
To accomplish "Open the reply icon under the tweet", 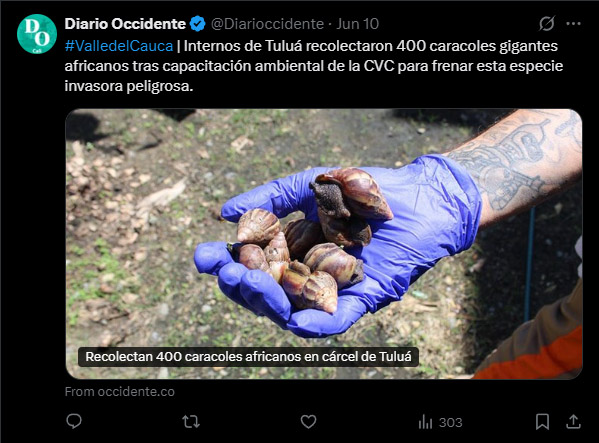I will (x=74, y=422).
